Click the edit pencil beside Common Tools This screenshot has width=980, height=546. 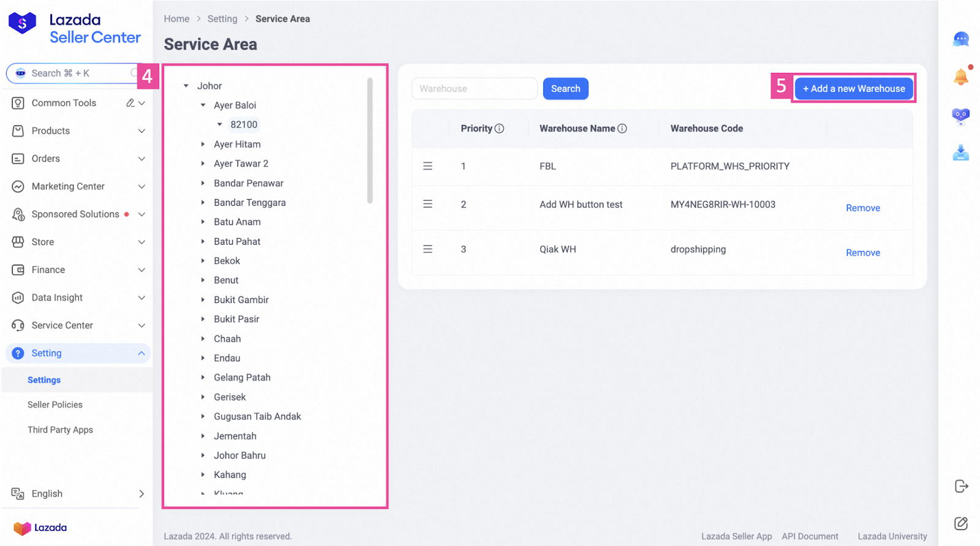(x=130, y=103)
